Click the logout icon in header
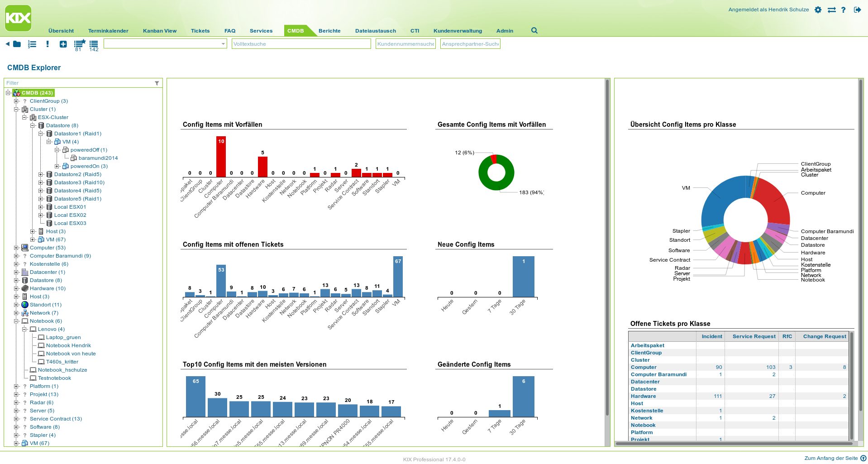 [857, 10]
